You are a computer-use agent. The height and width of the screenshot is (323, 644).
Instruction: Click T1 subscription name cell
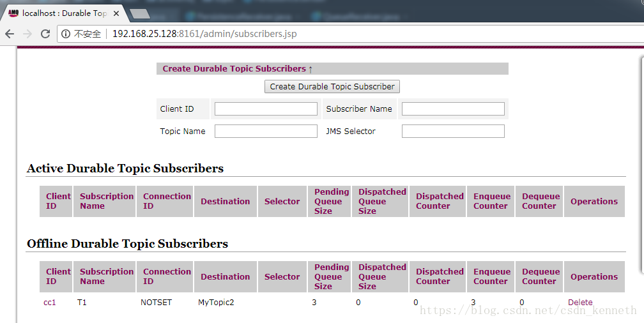point(82,303)
